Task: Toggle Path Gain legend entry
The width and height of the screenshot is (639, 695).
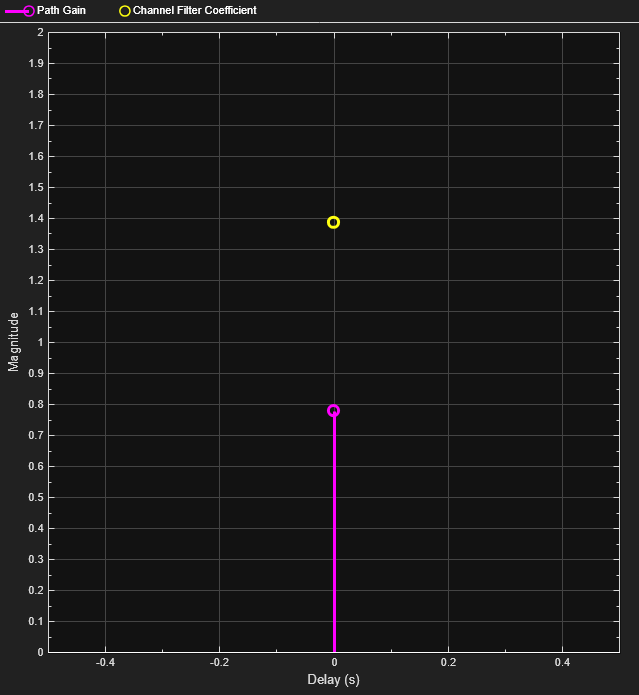Action: 46,11
